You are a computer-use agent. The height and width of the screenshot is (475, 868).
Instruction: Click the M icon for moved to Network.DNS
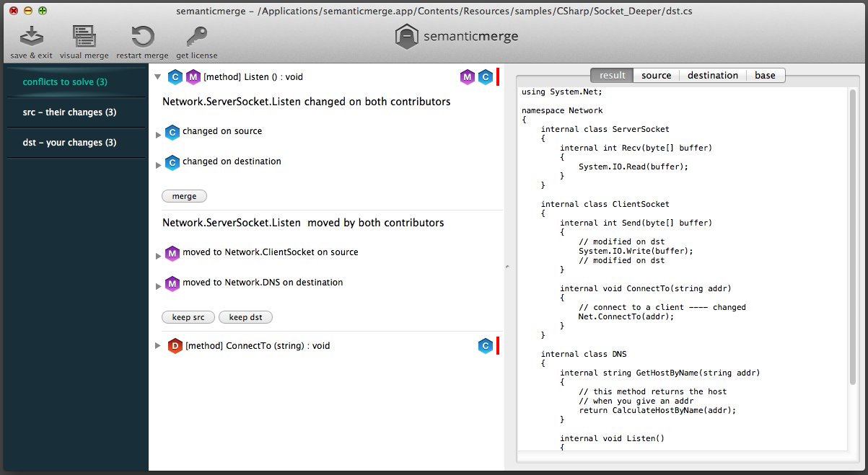coord(172,283)
